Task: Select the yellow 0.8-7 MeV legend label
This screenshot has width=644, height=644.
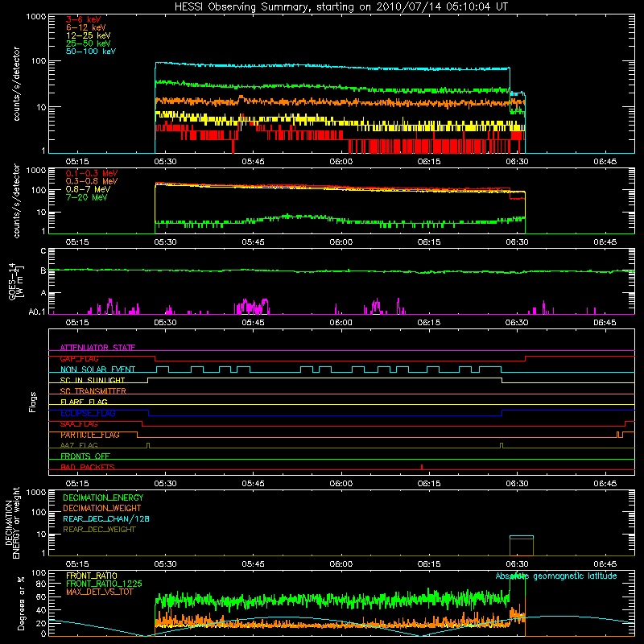Action: click(88, 189)
